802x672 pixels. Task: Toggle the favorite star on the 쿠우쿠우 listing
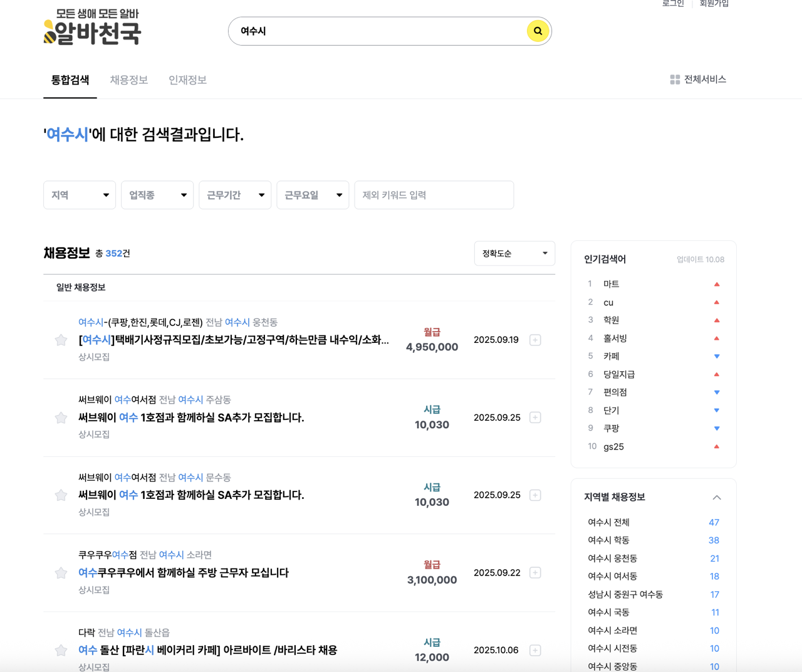(61, 572)
